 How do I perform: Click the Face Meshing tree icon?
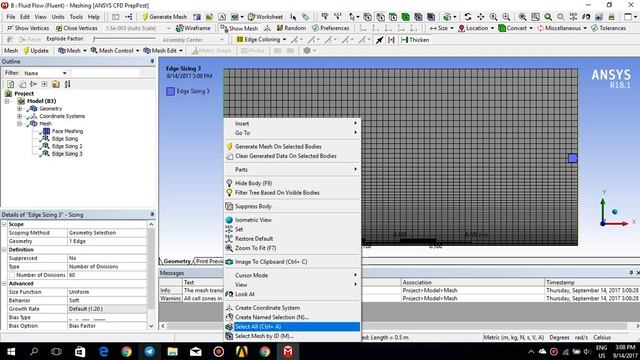pos(46,131)
